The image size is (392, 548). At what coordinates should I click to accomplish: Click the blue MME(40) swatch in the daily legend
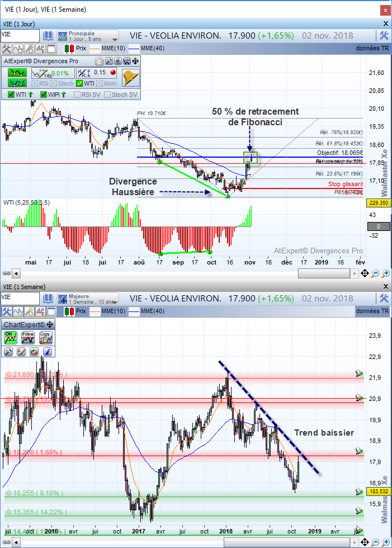click(134, 49)
